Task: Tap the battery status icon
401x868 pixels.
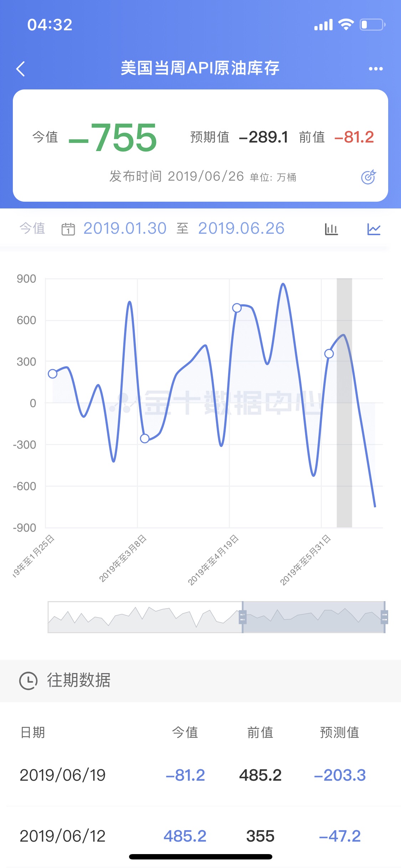Action: pos(372,25)
